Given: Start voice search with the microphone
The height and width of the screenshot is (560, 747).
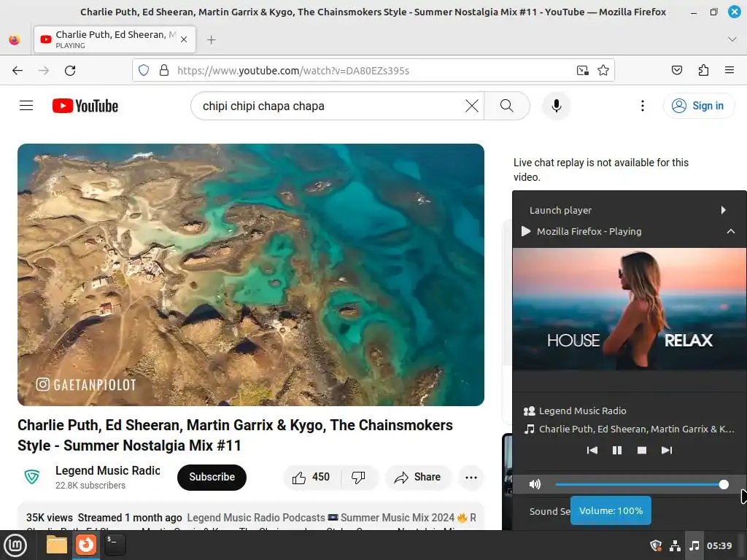Looking at the screenshot, I should pos(556,106).
